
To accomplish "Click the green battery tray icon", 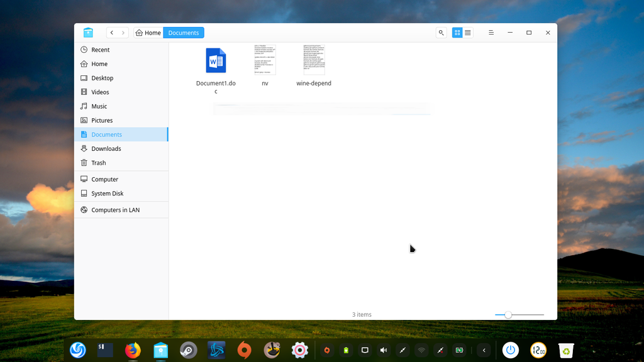I will point(346,350).
